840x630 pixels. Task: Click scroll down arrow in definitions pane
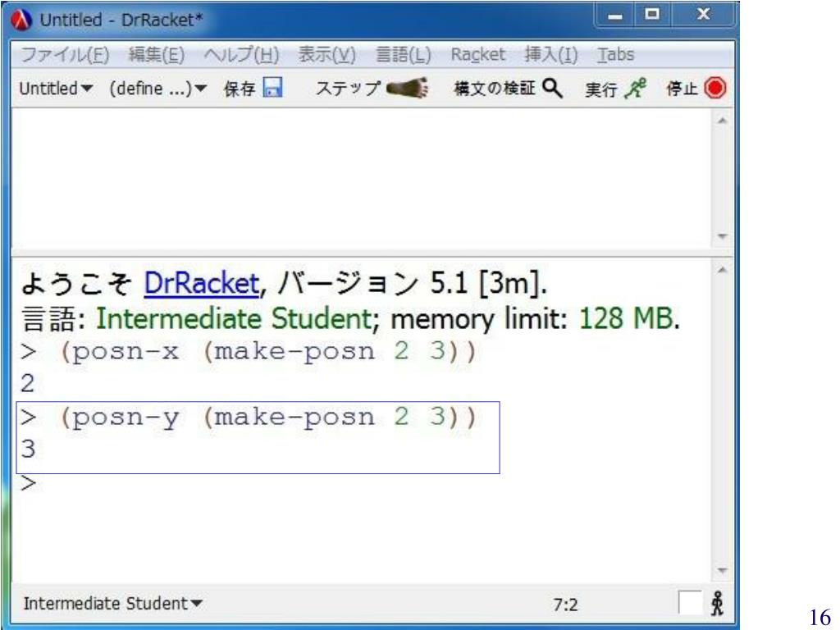pos(722,236)
